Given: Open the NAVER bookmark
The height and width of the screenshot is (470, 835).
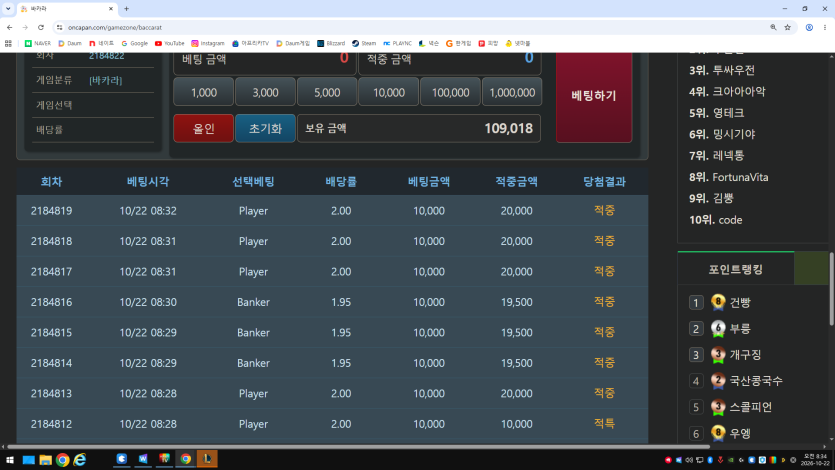Looking at the screenshot, I should pyautogui.click(x=37, y=43).
